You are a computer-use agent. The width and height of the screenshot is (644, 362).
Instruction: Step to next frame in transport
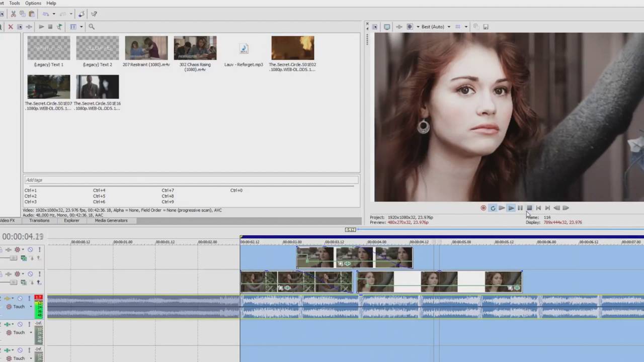[x=566, y=208]
